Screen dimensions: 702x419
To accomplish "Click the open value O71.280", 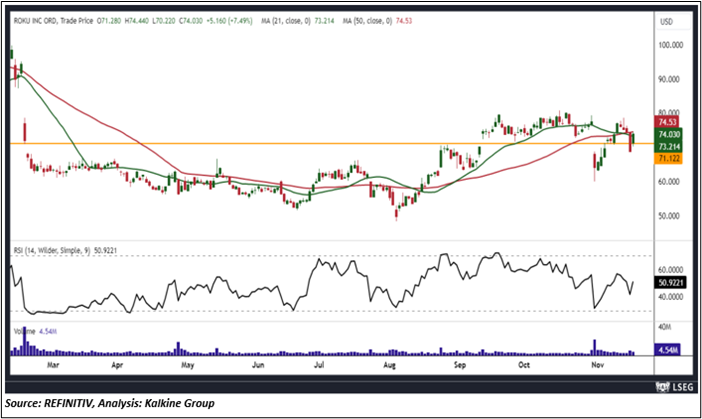I will click(x=108, y=21).
